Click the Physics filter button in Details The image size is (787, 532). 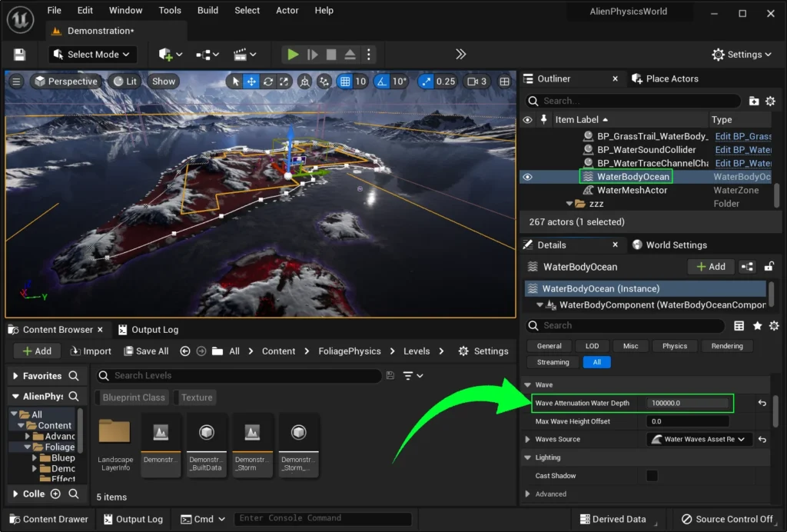pos(674,346)
